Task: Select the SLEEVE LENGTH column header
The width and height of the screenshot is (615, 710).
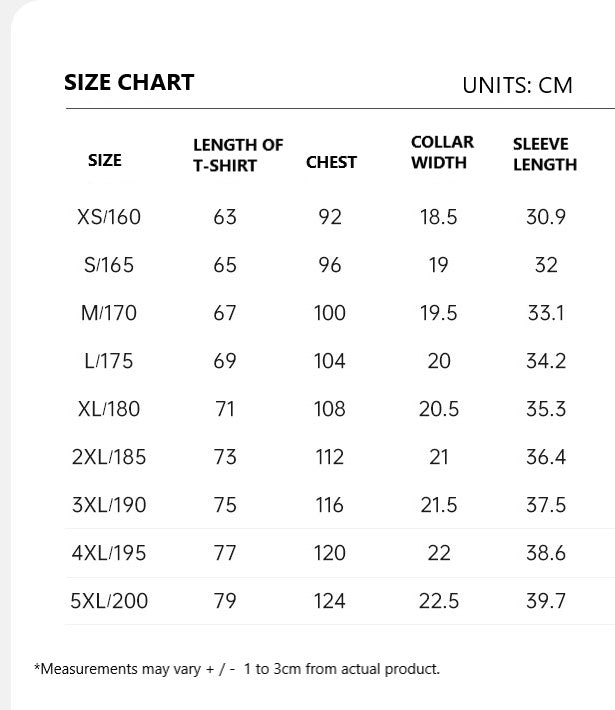Action: [544, 154]
